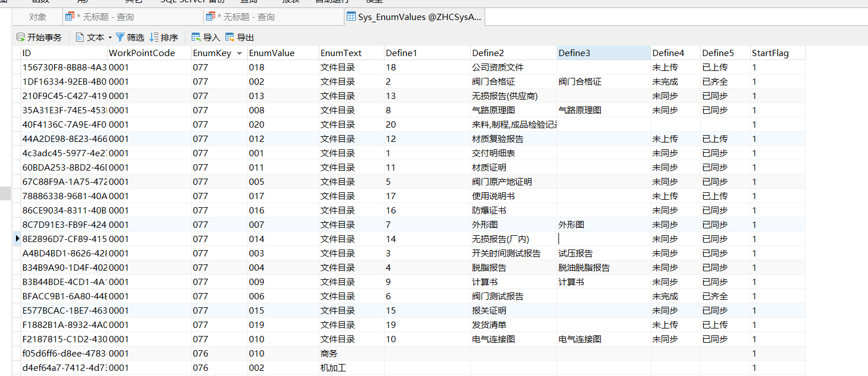Select the 脱油脱脂报告 cell
Image resolution: width=868 pixels, height=376 pixels.
coord(584,268)
